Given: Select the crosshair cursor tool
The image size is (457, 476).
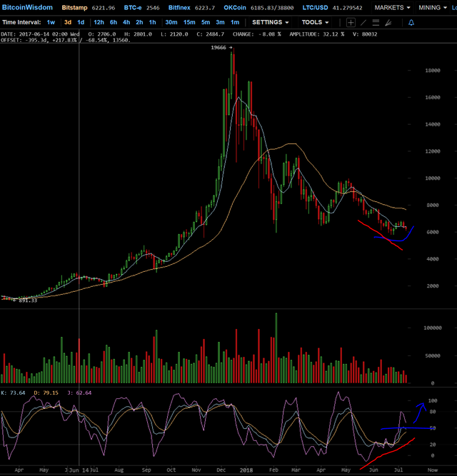Looking at the screenshot, I should (x=351, y=22).
